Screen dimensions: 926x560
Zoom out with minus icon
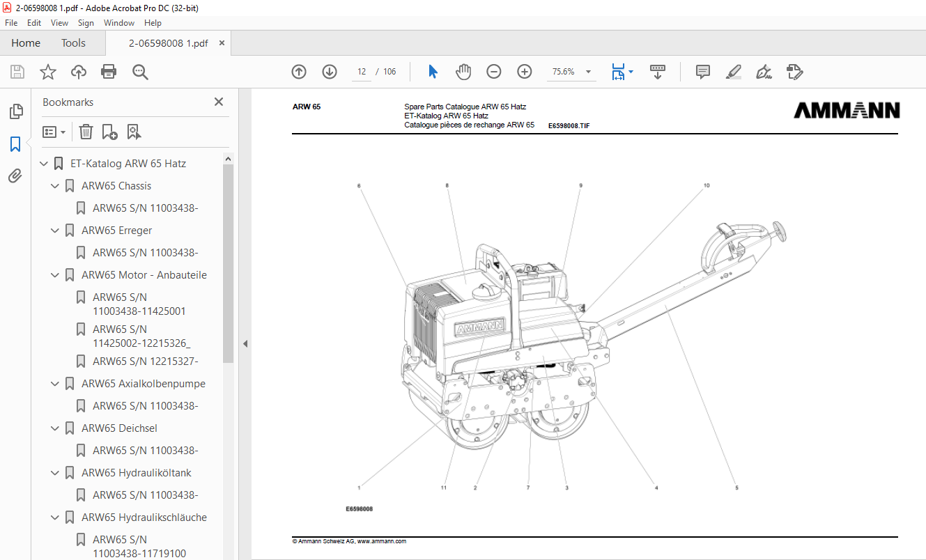point(494,72)
